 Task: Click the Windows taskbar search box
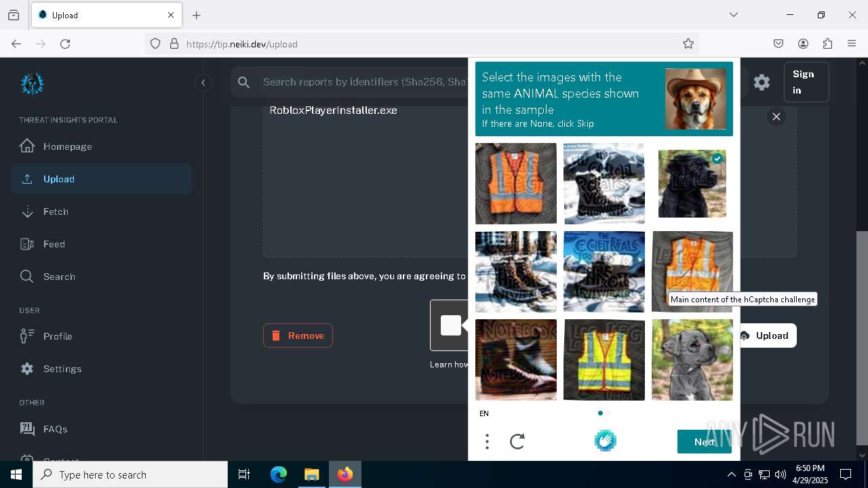tap(130, 474)
